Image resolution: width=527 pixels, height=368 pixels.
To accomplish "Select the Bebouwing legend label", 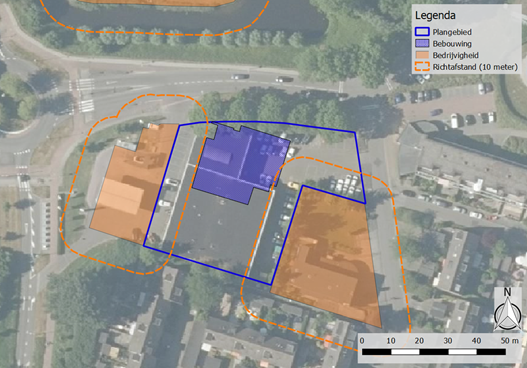I will point(452,44).
